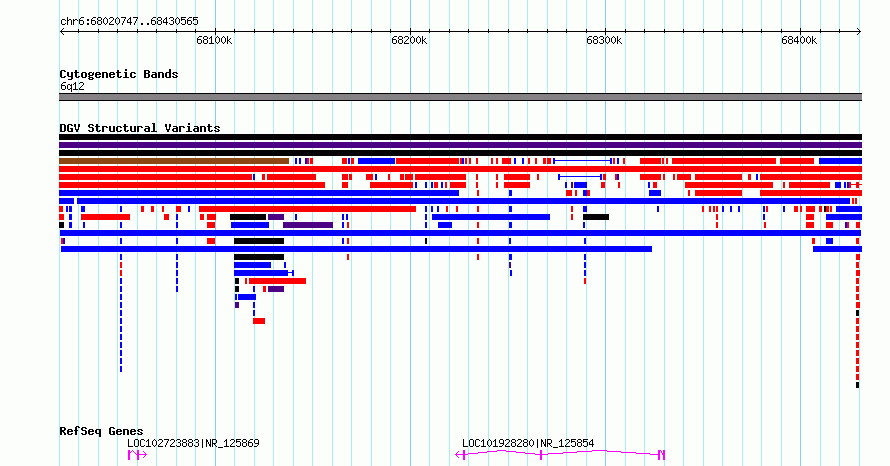The height and width of the screenshot is (466, 890).
Task: Select the topmost black full-width DGV variant bar
Action: click(460, 137)
